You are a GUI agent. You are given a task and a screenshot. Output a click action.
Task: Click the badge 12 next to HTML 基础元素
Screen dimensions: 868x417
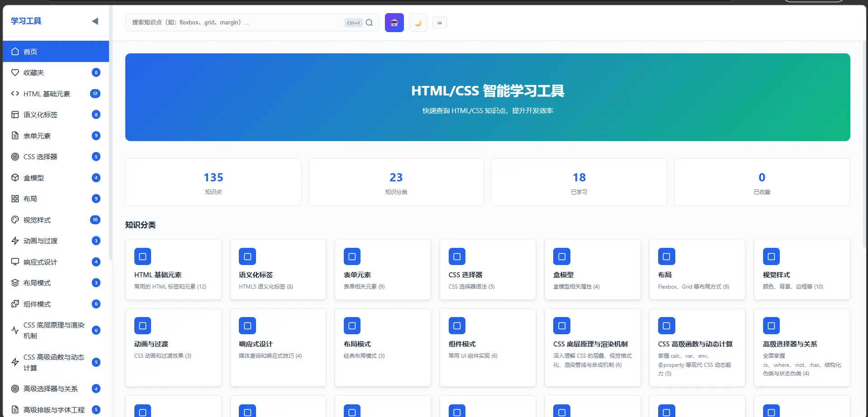point(95,94)
